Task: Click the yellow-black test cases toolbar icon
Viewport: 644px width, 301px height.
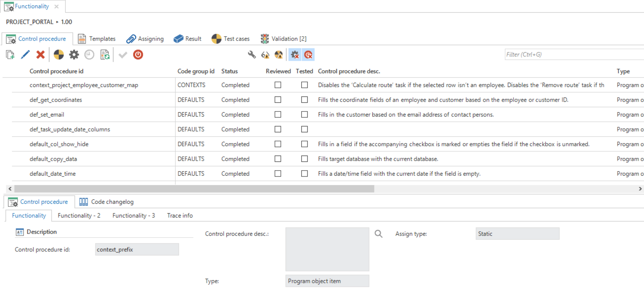Action: [59, 55]
